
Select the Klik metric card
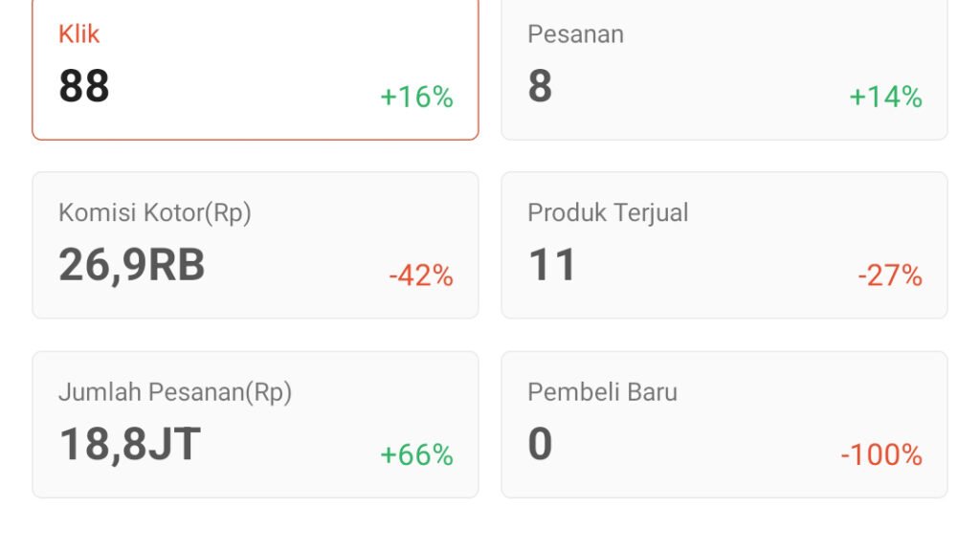point(255,67)
